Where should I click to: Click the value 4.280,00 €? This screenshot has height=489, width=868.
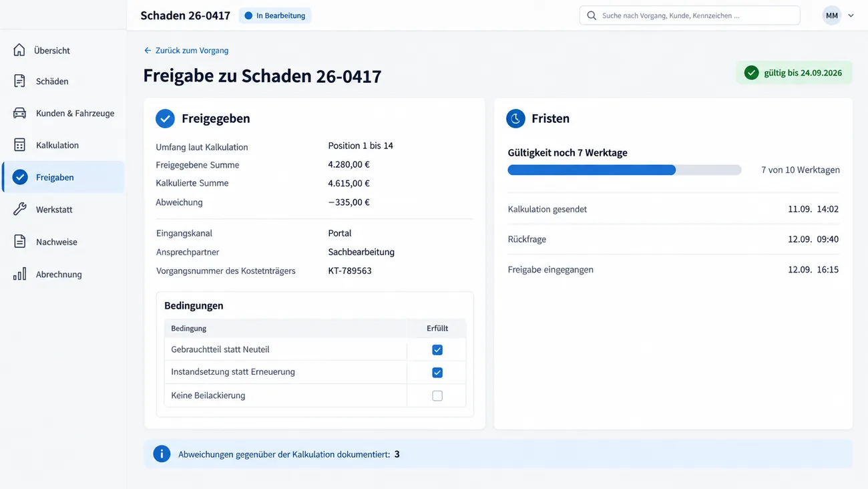[x=349, y=164]
